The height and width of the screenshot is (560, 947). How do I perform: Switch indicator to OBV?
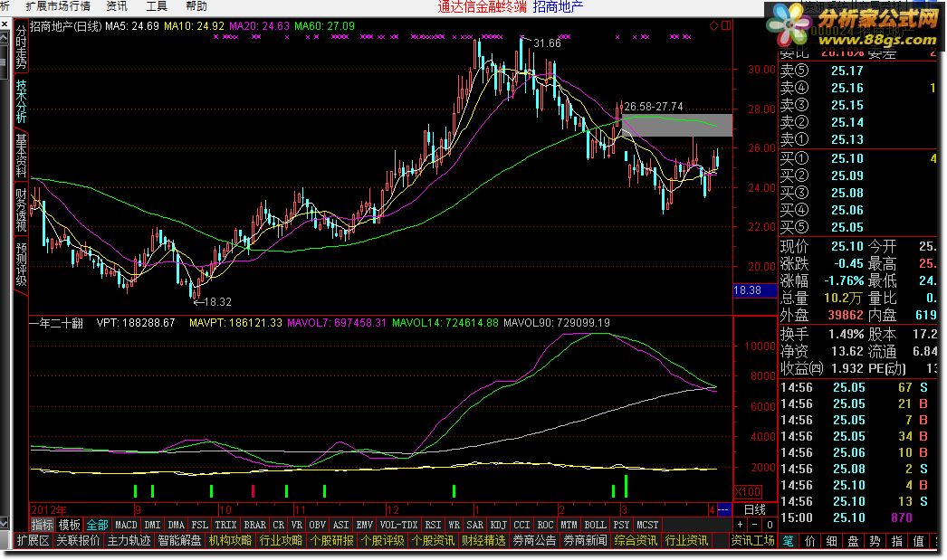click(x=318, y=525)
